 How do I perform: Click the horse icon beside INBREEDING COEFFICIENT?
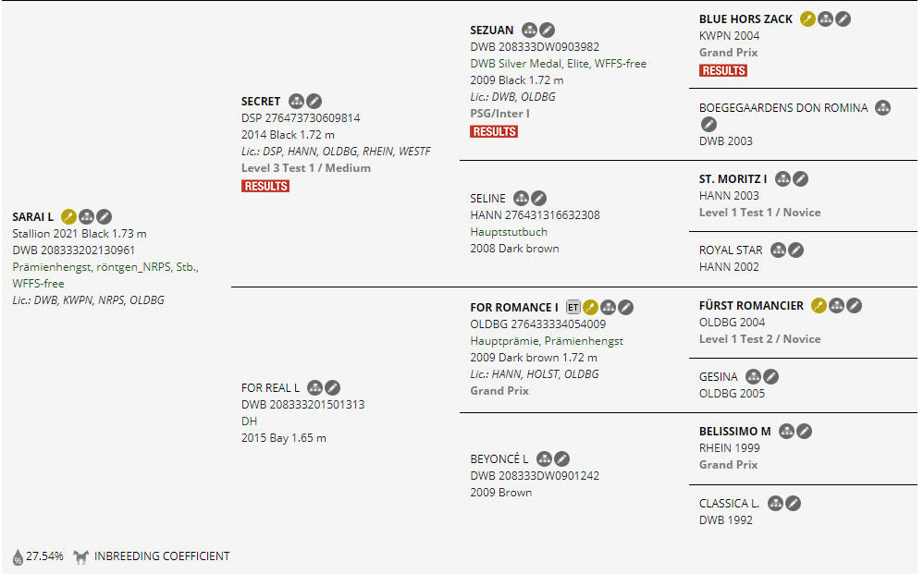point(81,557)
